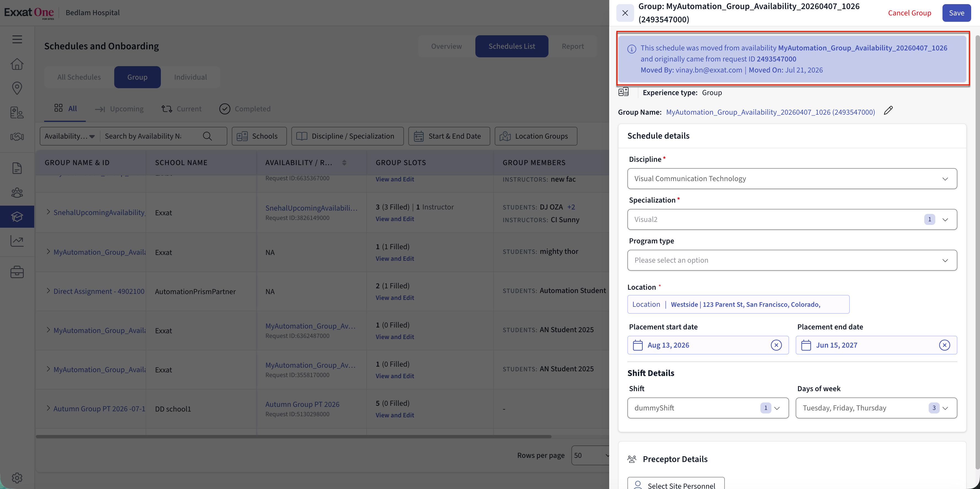Open calendar for placement end date
The width and height of the screenshot is (980, 489).
coord(806,345)
